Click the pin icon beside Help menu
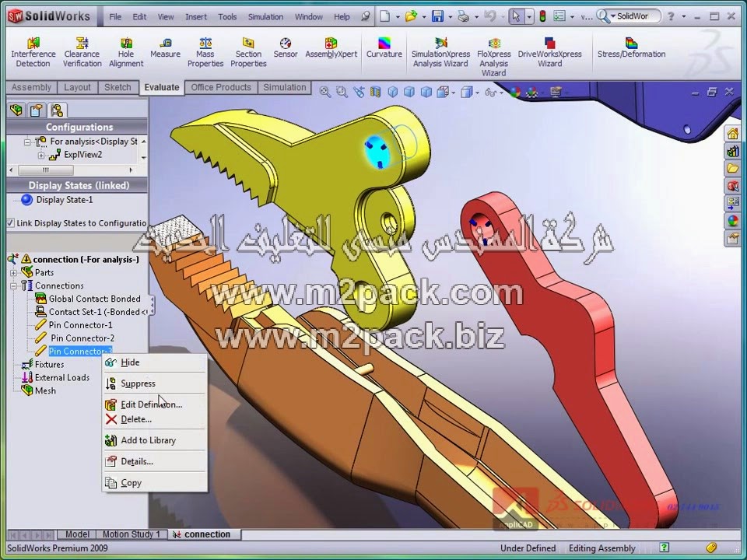This screenshot has width=747, height=560. pyautogui.click(x=366, y=16)
